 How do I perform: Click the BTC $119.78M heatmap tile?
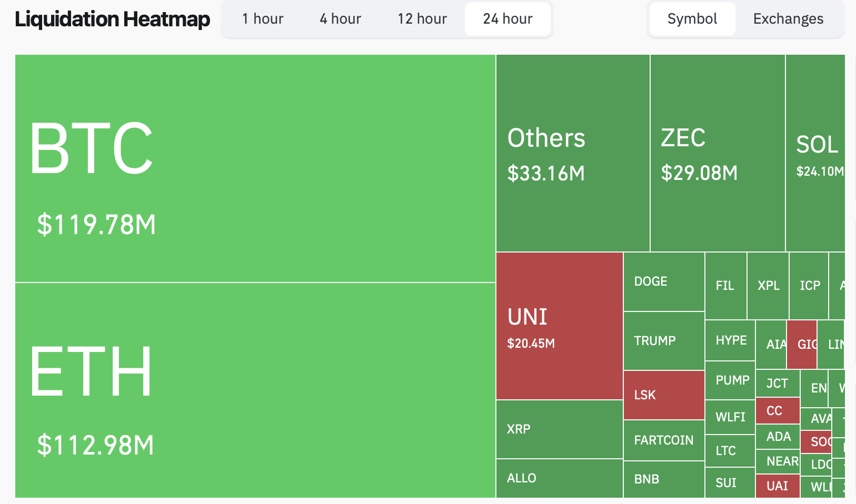[255, 168]
